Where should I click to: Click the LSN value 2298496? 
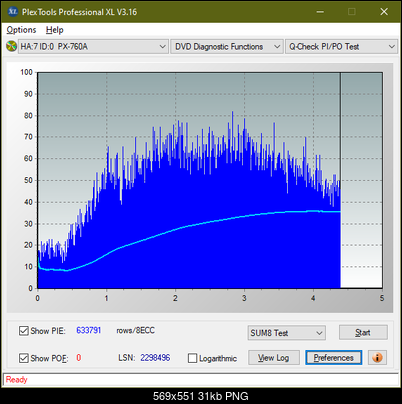[x=155, y=358]
